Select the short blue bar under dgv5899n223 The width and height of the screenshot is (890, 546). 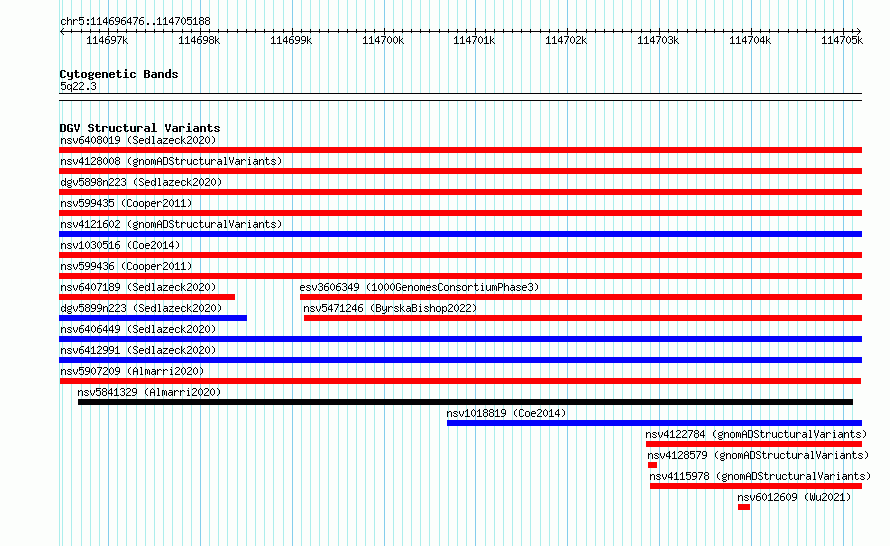[153, 318]
